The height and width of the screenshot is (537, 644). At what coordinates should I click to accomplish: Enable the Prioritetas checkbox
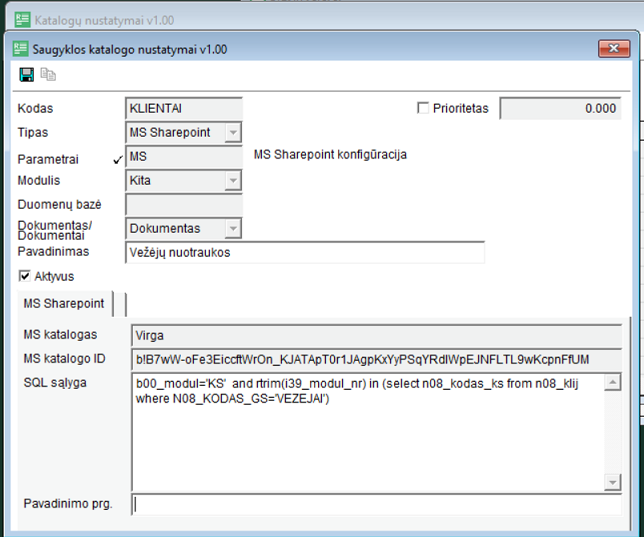423,108
